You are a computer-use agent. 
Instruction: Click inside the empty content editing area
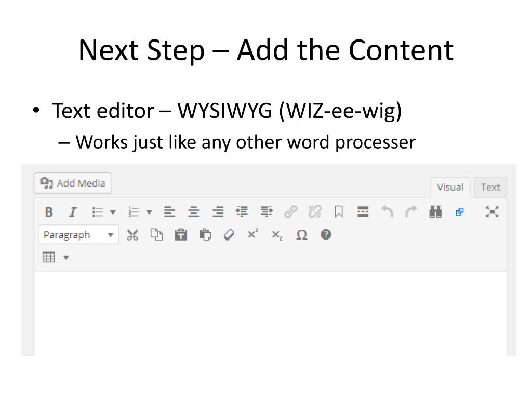270,314
